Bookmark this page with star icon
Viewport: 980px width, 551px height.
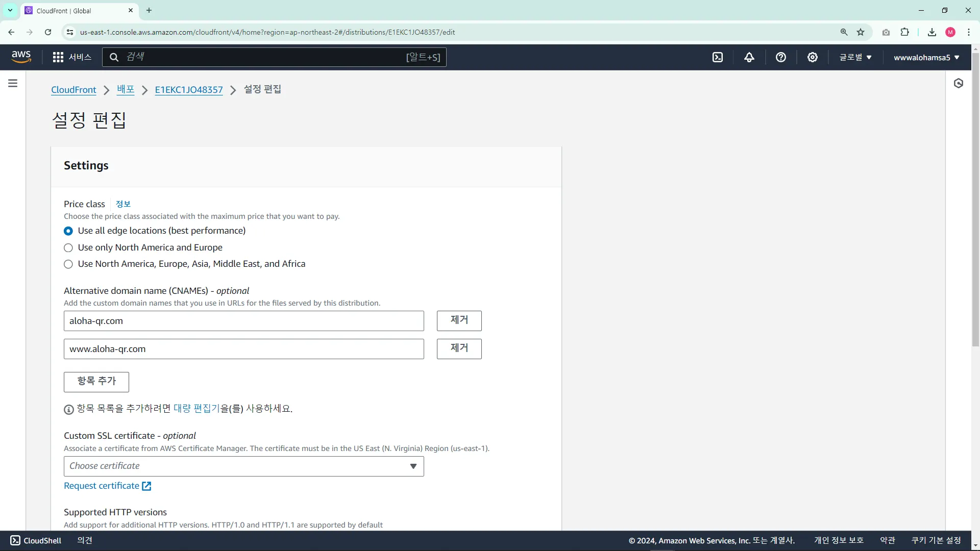pos(861,32)
